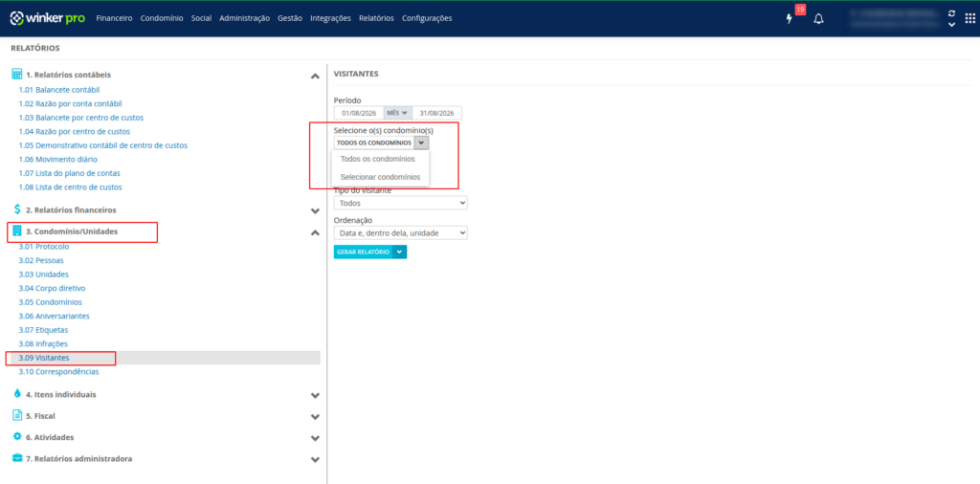Open report 1.01 Balancete contábil
Screen dimensions: 980x484
59,90
